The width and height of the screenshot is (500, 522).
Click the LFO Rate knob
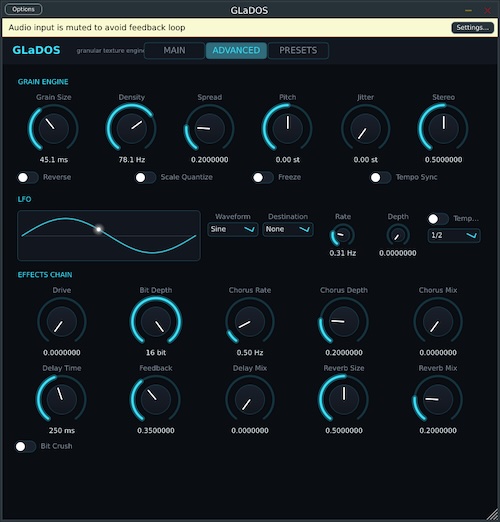[x=342, y=235]
